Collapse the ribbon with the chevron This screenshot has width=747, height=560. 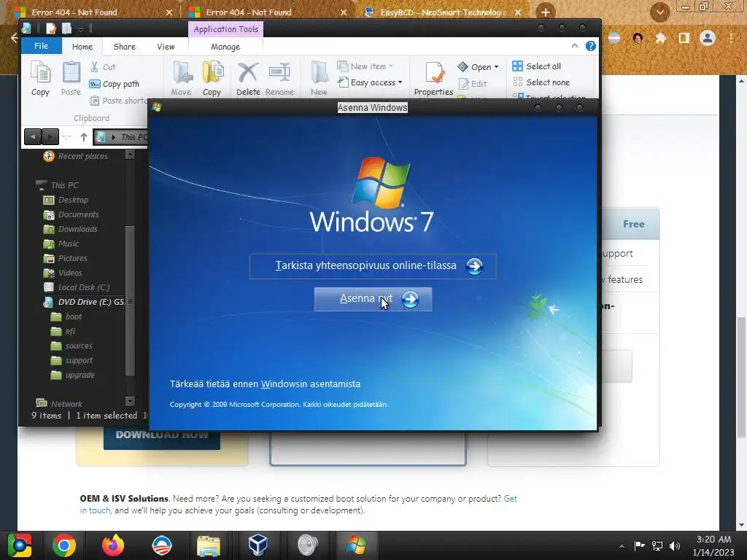[575, 46]
